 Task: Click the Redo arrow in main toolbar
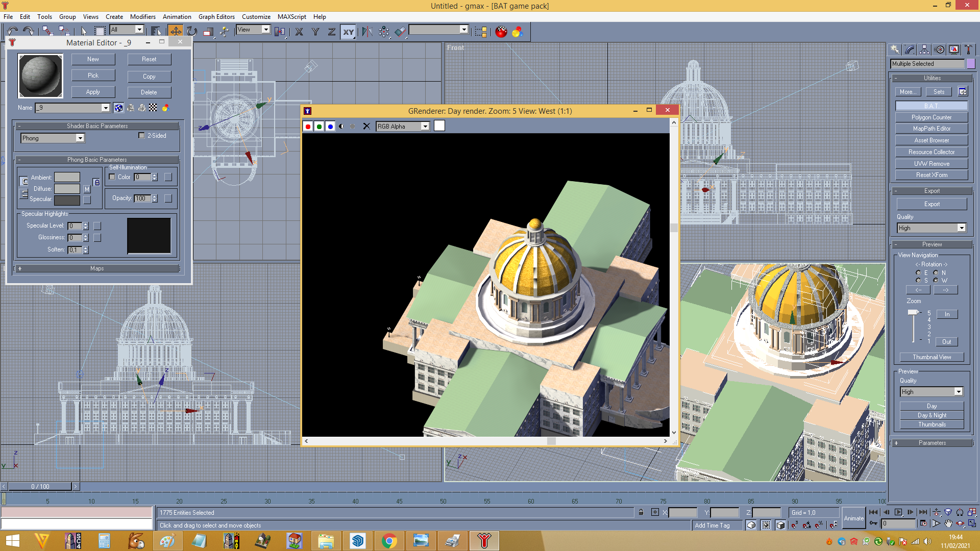29,32
